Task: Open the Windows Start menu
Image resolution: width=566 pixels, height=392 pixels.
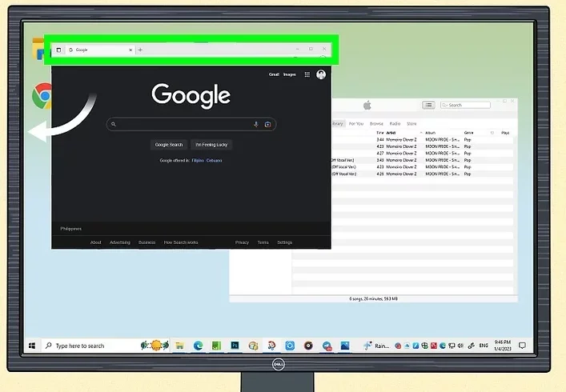Action: [32, 346]
